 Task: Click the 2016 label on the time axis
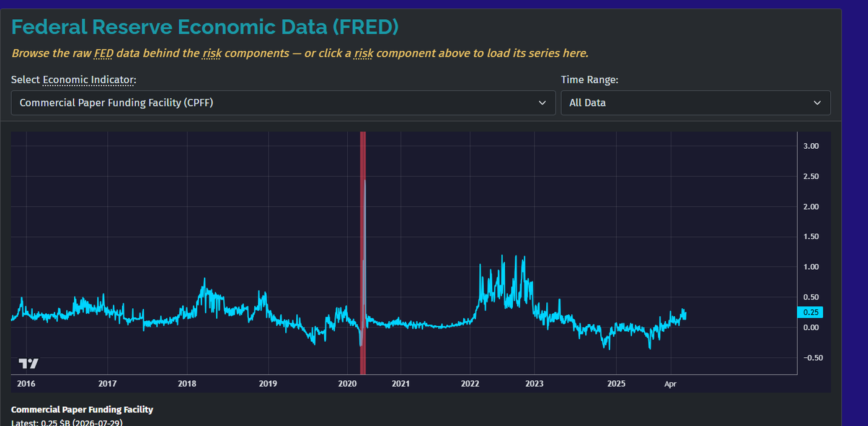[26, 384]
